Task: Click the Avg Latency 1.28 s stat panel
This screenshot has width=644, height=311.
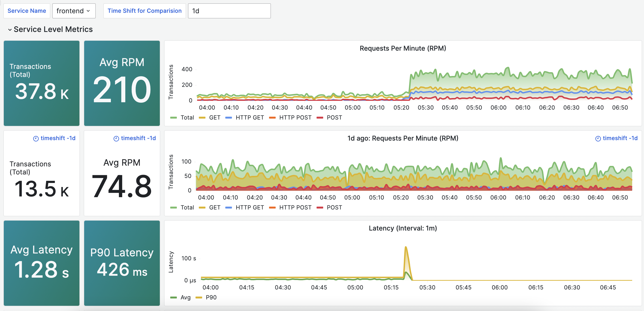Action: pyautogui.click(x=42, y=263)
